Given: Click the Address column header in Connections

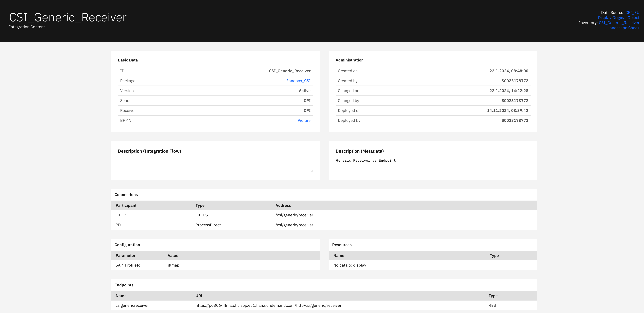Looking at the screenshot, I should point(283,205).
